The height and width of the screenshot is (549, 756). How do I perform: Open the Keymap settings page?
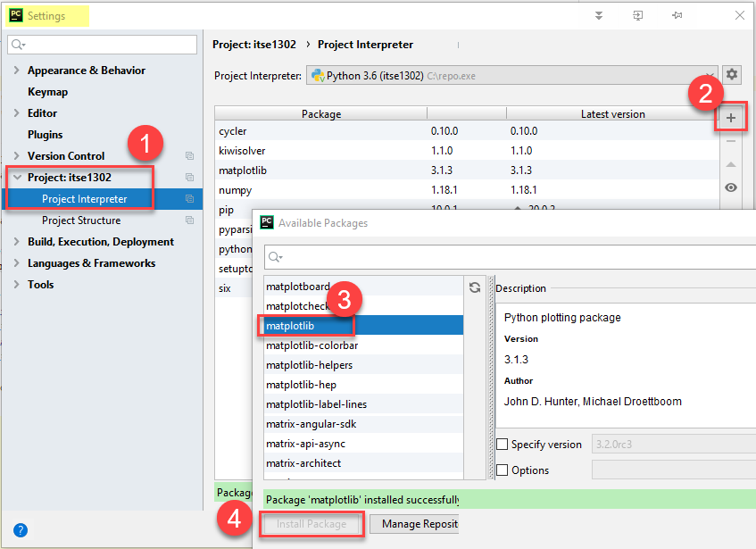[47, 92]
